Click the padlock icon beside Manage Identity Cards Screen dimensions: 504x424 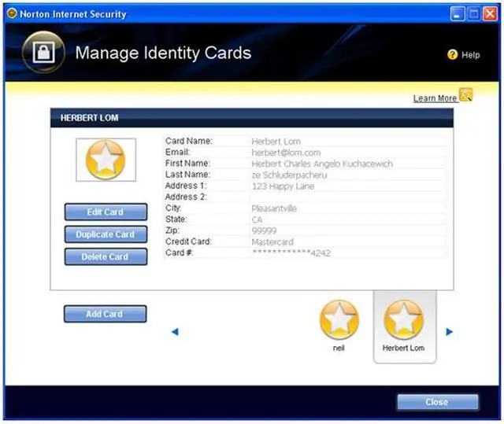43,53
